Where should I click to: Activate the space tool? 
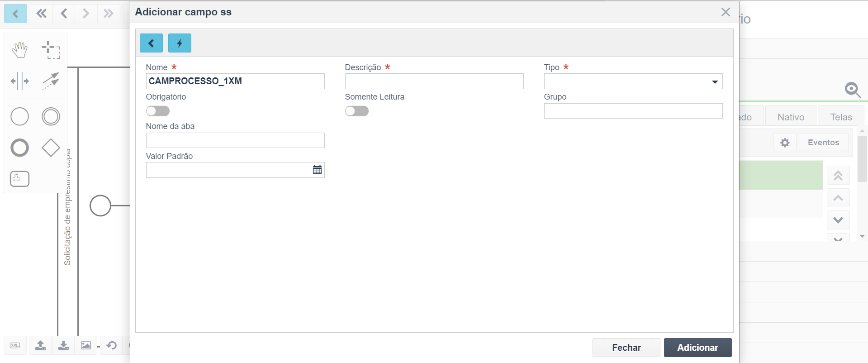[19, 81]
